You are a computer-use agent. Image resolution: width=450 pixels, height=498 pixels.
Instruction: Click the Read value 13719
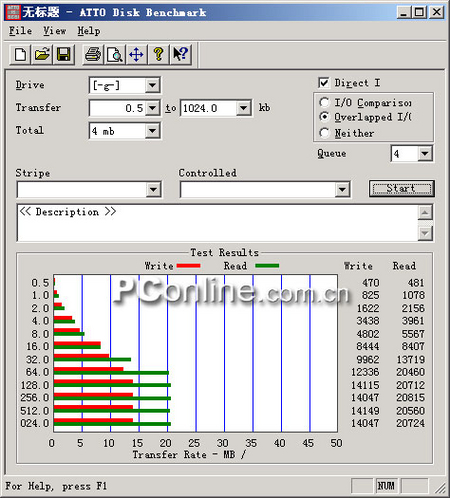pos(411,360)
